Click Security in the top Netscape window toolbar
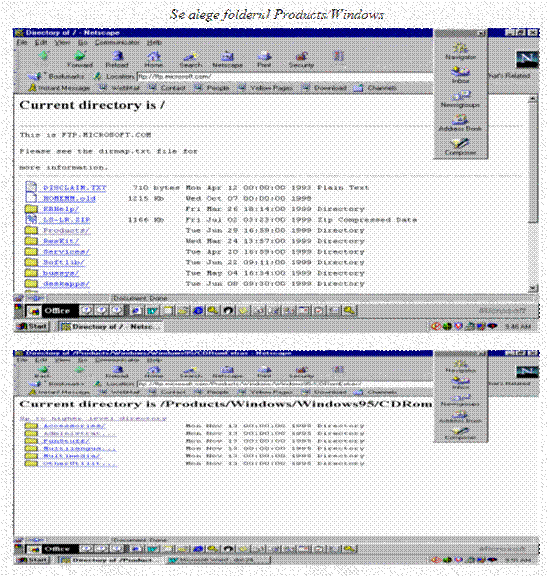This screenshot has height=576, width=547. [x=301, y=60]
